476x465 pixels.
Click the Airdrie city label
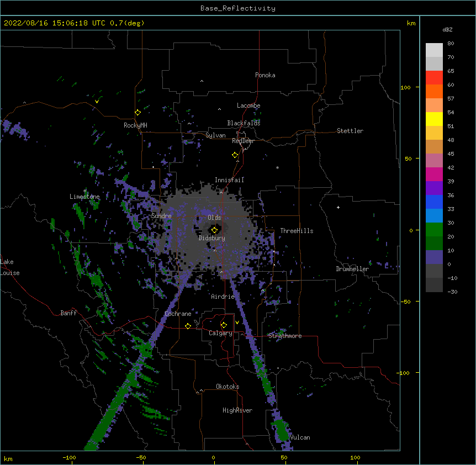click(223, 297)
